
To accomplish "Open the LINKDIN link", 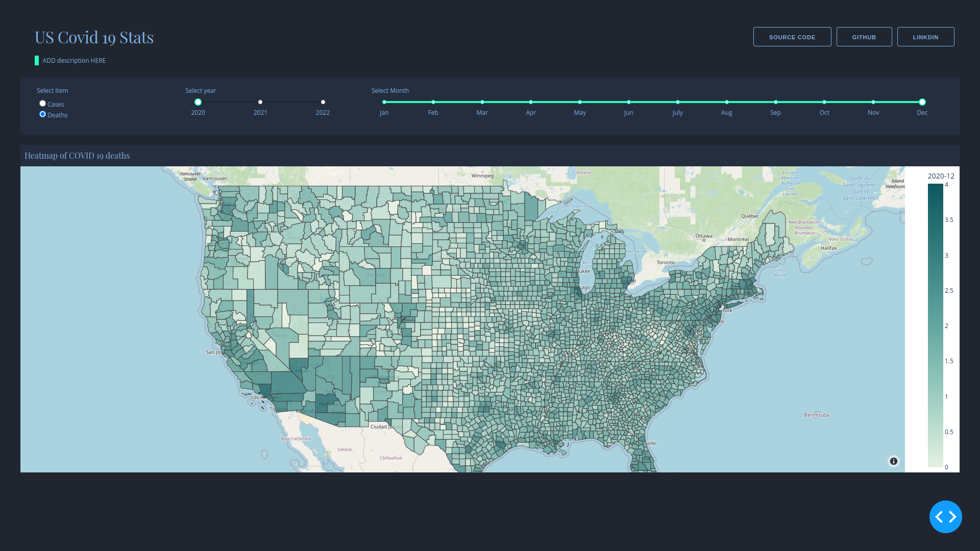I will (x=925, y=37).
